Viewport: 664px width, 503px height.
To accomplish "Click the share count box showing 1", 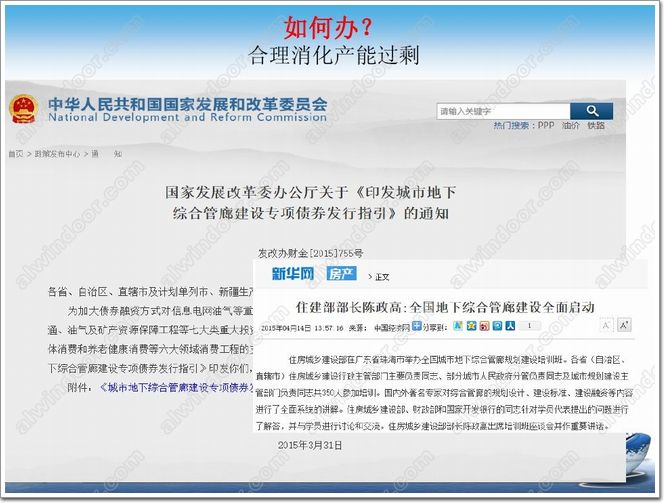I will tap(530, 326).
